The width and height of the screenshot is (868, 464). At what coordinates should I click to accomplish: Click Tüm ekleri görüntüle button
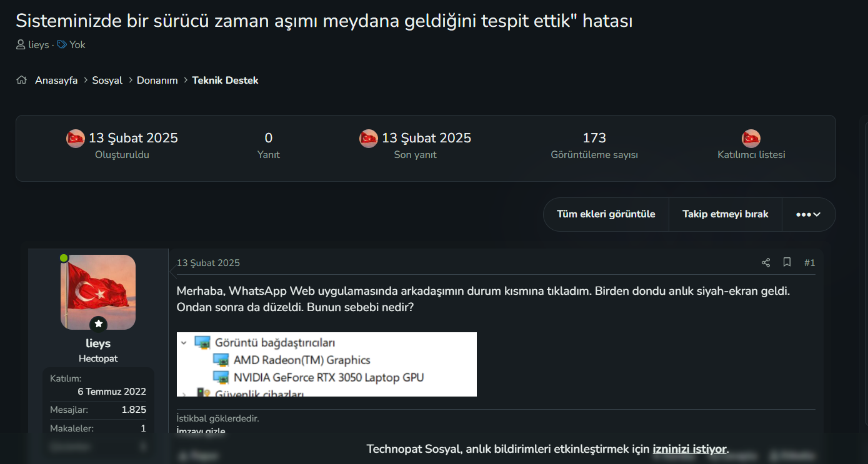coord(606,214)
